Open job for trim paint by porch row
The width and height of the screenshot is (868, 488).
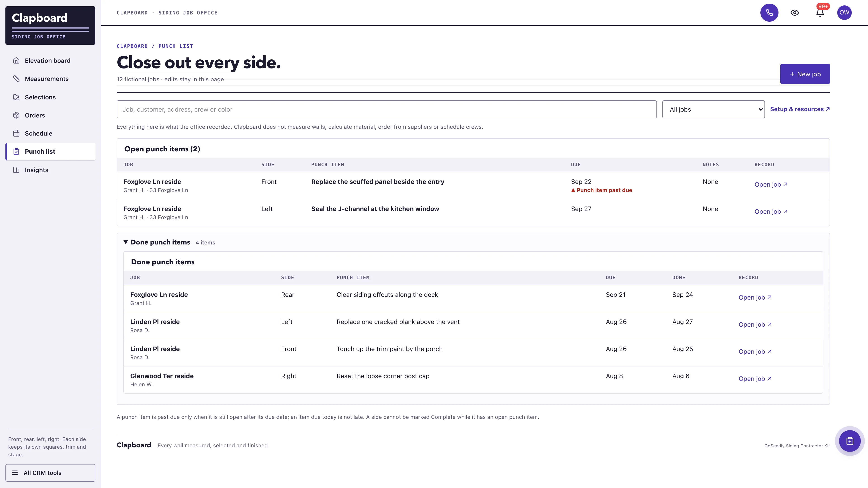[x=755, y=352]
